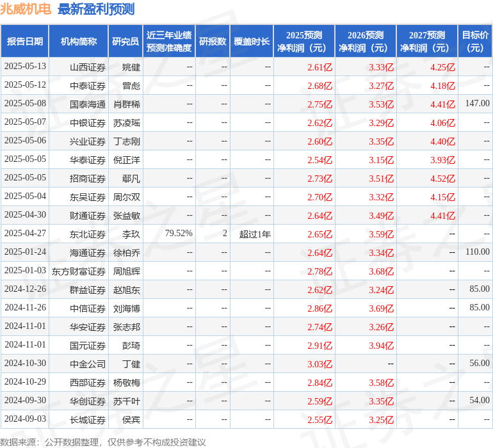Screen dimensions: 493x448
Task: Select the 目标价 column header
Action: [475, 41]
